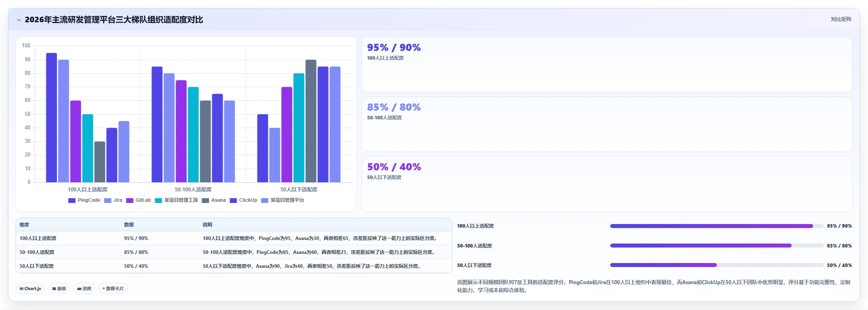Image resolution: width=868 pixels, height=310 pixels.
Task: Click the 对比矩阵 label in the header
Action: (x=841, y=19)
